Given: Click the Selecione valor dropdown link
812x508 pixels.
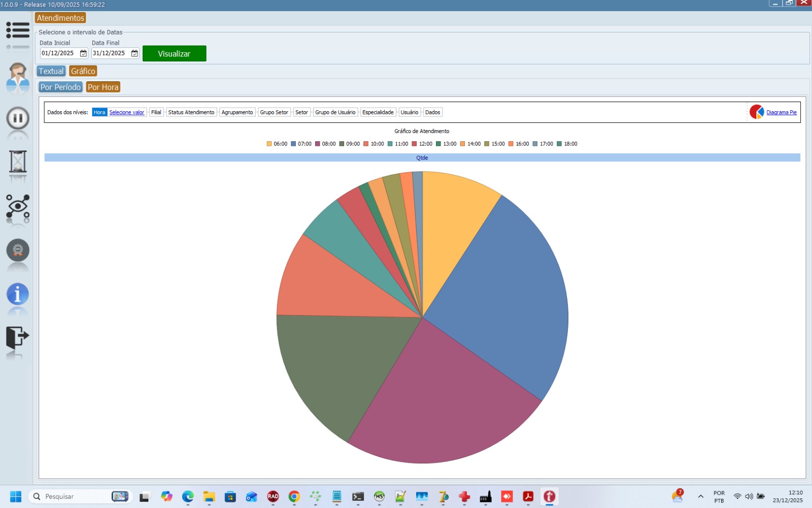Looking at the screenshot, I should [126, 112].
